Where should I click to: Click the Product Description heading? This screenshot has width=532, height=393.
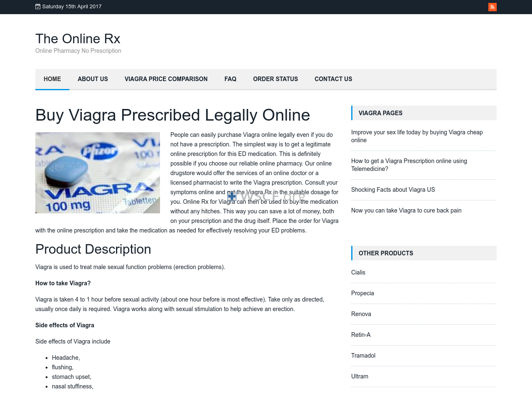pyautogui.click(x=93, y=249)
